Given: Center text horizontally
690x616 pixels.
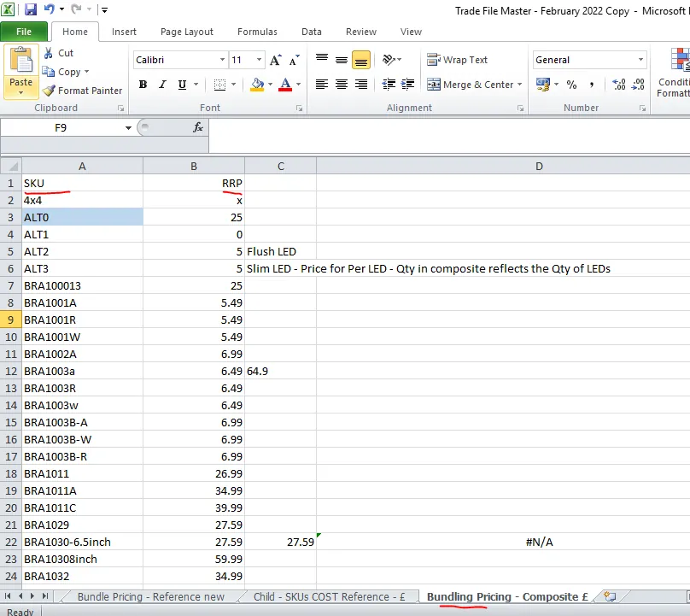Looking at the screenshot, I should [342, 84].
